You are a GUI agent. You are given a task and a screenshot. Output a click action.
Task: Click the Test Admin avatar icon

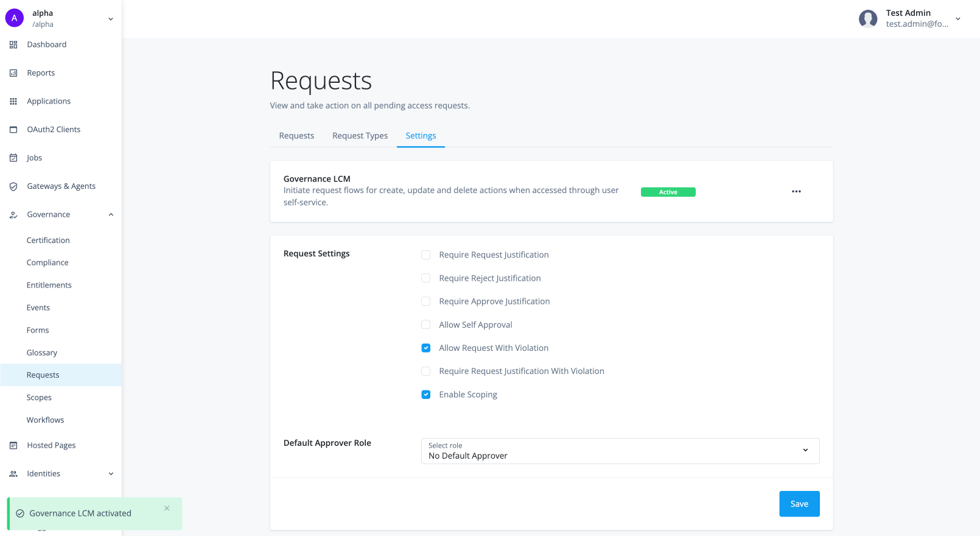click(867, 19)
